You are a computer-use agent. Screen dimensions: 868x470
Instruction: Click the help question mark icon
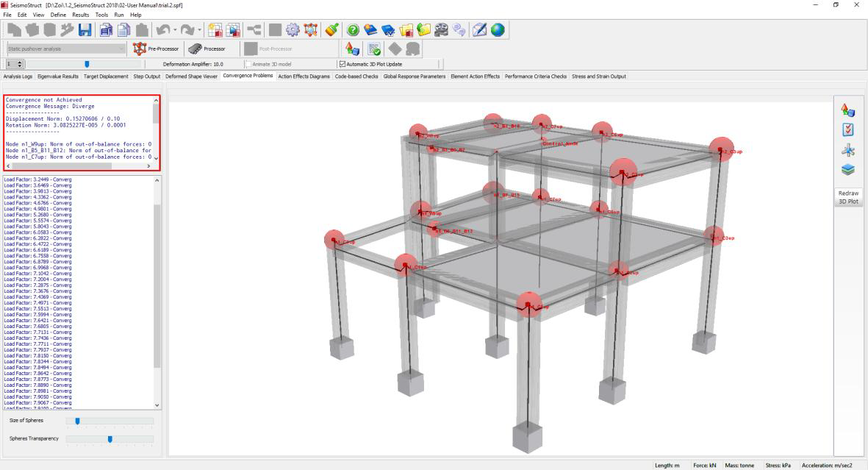point(352,30)
